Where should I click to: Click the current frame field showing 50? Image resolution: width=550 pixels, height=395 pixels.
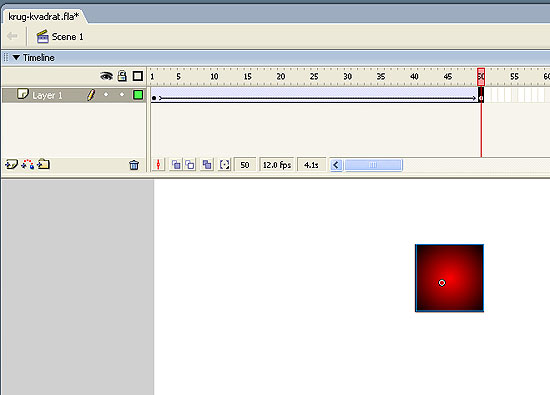click(x=245, y=165)
